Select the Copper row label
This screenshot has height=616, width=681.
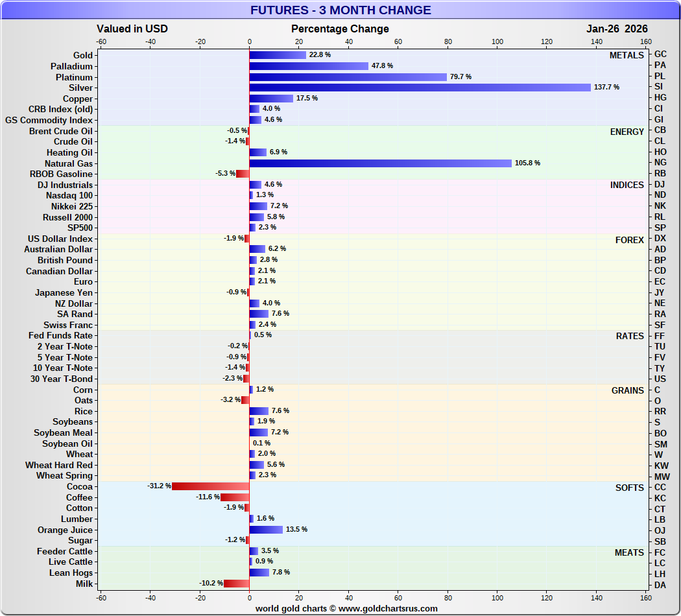(78, 99)
